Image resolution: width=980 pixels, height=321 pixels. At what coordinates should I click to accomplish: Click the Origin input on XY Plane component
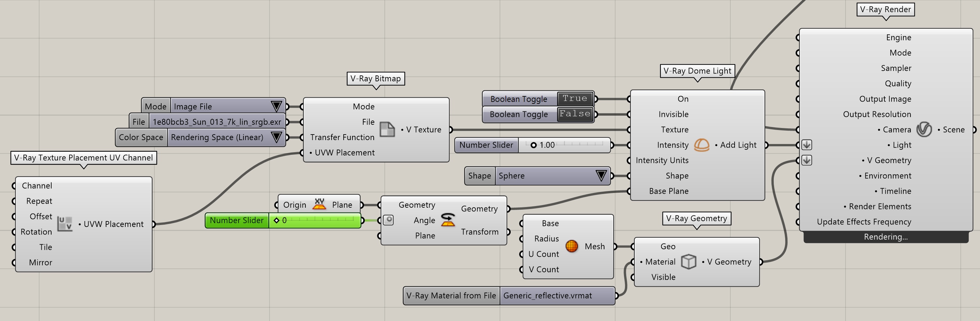(x=294, y=205)
